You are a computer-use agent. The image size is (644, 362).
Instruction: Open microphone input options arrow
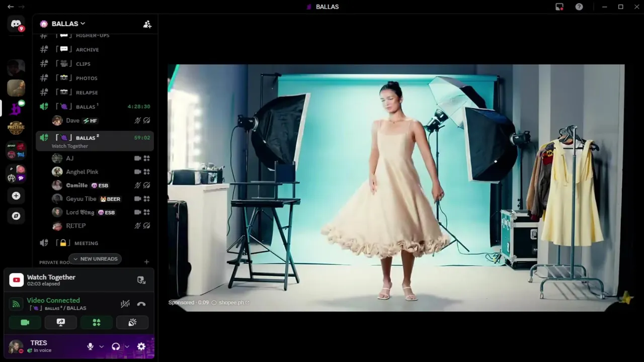(x=101, y=346)
